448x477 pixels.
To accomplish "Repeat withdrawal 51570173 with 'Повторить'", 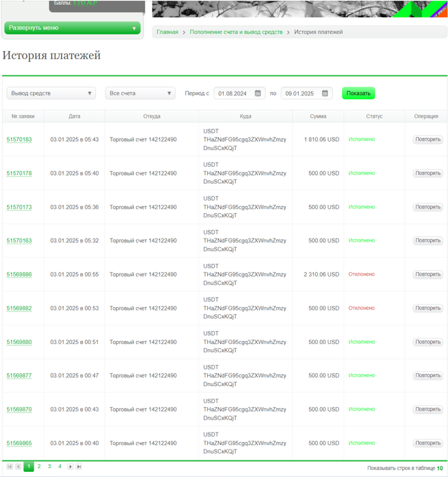I will click(x=428, y=207).
